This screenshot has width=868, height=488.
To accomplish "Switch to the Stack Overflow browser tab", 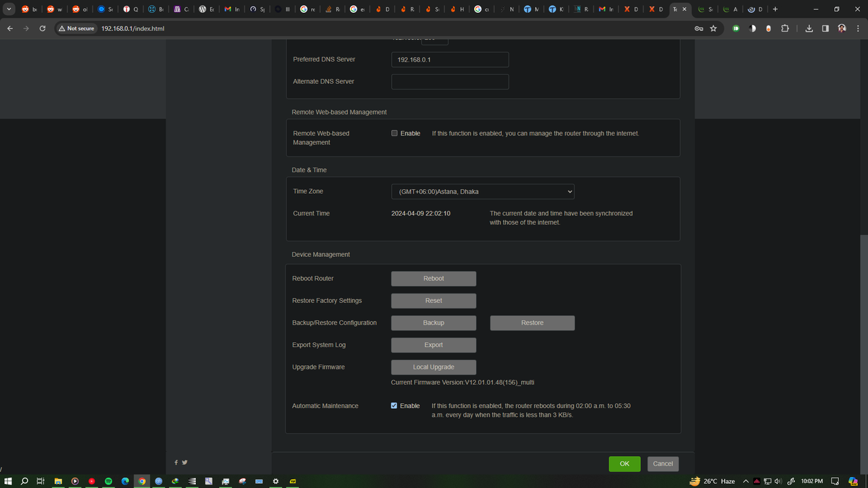I will point(333,9).
